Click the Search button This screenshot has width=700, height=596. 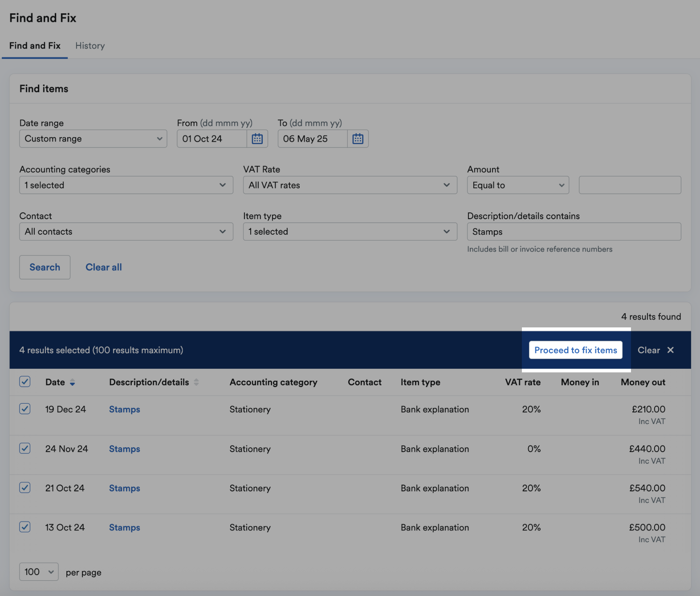click(45, 267)
